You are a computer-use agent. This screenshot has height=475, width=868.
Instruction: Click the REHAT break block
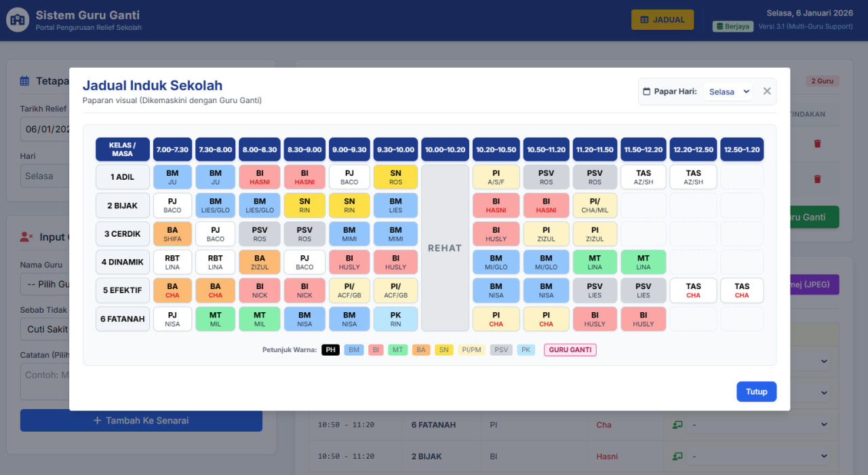tap(445, 248)
